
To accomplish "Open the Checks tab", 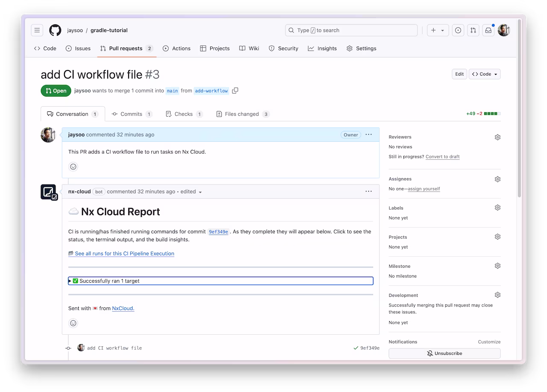I will point(184,114).
